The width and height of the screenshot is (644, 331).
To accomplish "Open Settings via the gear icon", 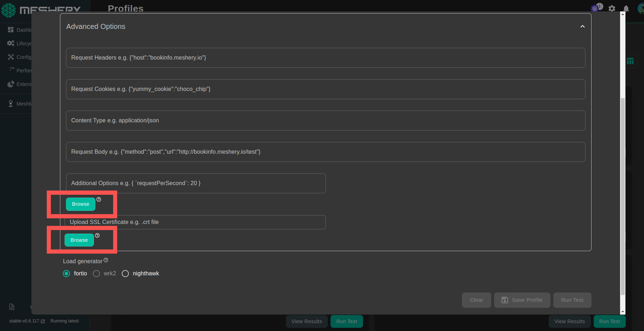I will pyautogui.click(x=612, y=9).
